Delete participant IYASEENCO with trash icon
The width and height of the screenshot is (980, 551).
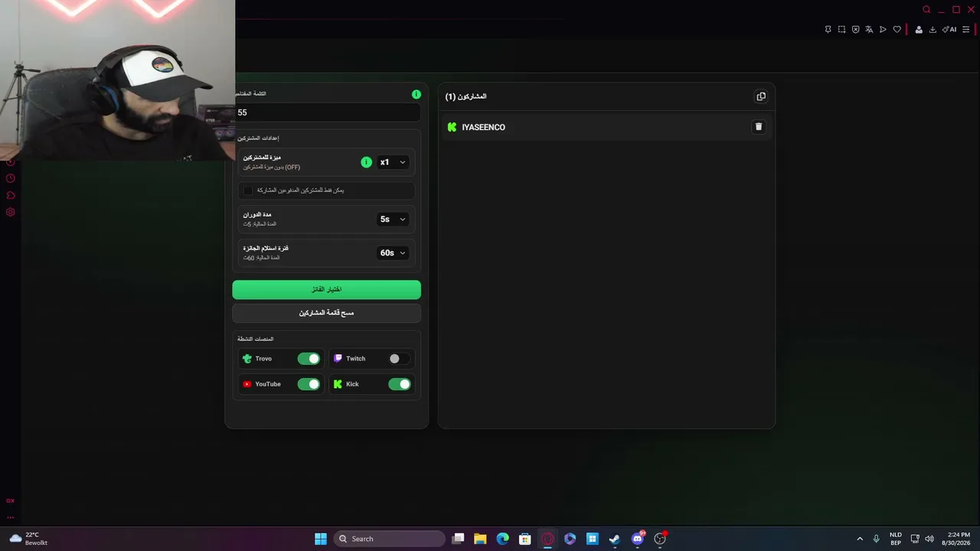[759, 127]
